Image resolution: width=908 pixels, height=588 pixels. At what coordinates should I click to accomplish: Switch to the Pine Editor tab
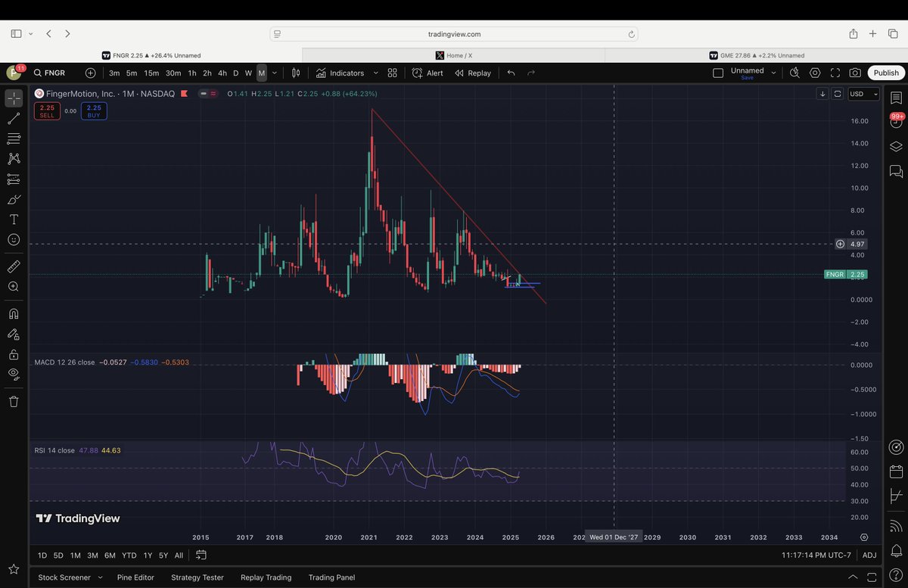(135, 577)
